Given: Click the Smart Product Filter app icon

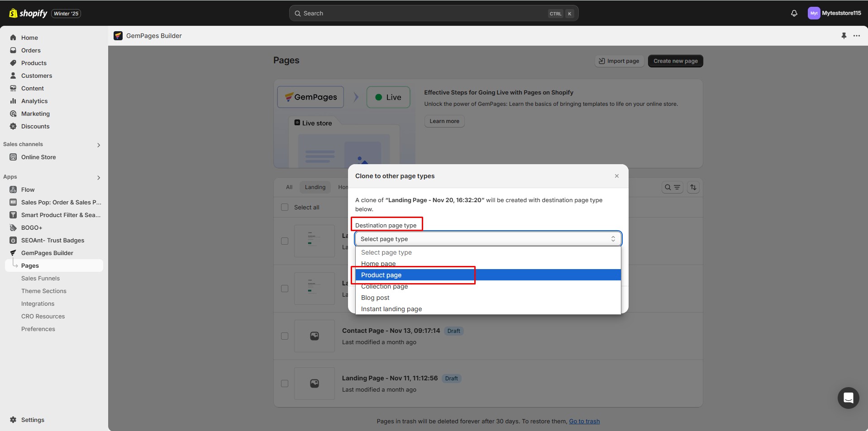Looking at the screenshot, I should tap(13, 215).
